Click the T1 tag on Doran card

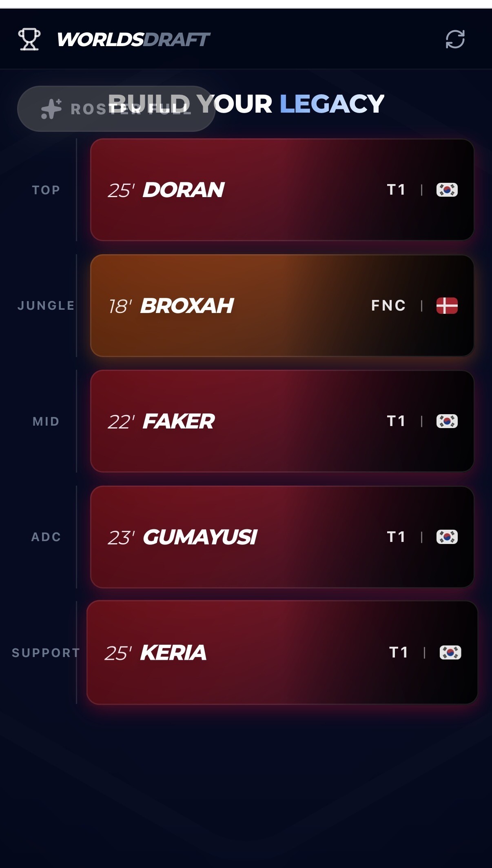pos(396,190)
